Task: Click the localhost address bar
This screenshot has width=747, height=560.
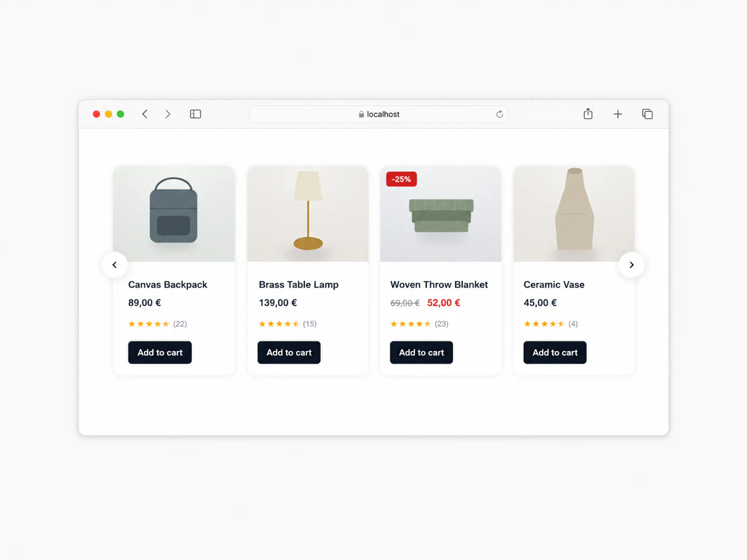Action: (x=378, y=114)
